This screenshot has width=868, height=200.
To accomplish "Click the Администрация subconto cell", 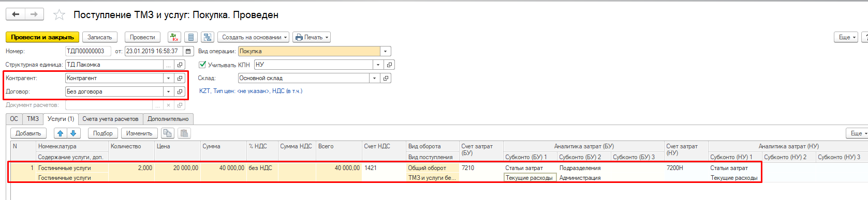I will pos(584,178).
